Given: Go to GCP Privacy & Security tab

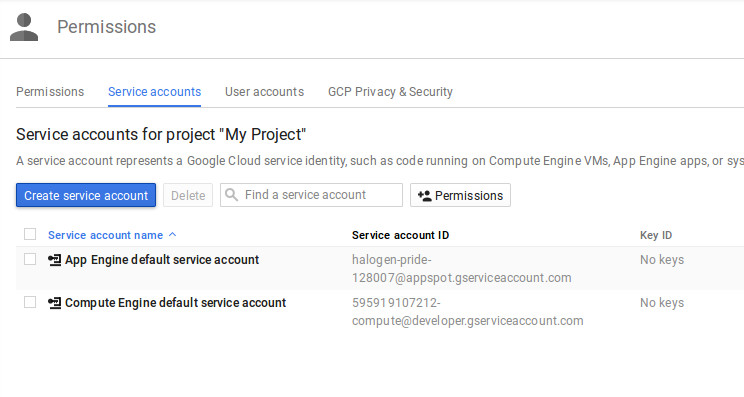Looking at the screenshot, I should 390,92.
